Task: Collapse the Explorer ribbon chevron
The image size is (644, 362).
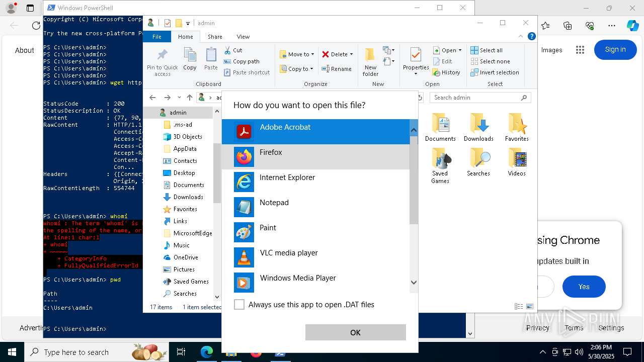Action: [x=521, y=37]
